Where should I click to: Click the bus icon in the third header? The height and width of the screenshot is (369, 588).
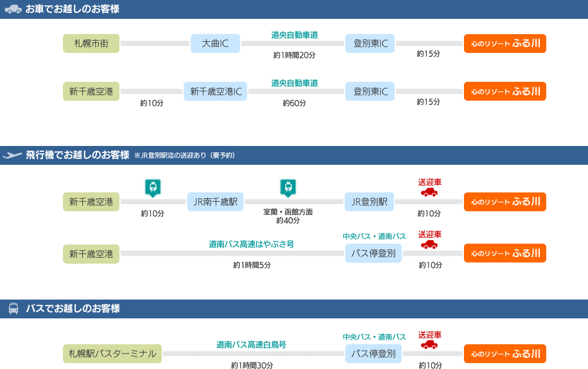pos(14,308)
